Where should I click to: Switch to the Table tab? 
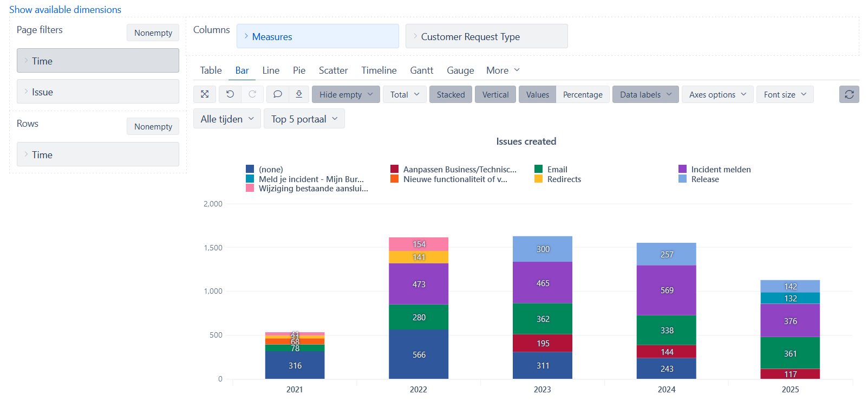click(x=211, y=70)
